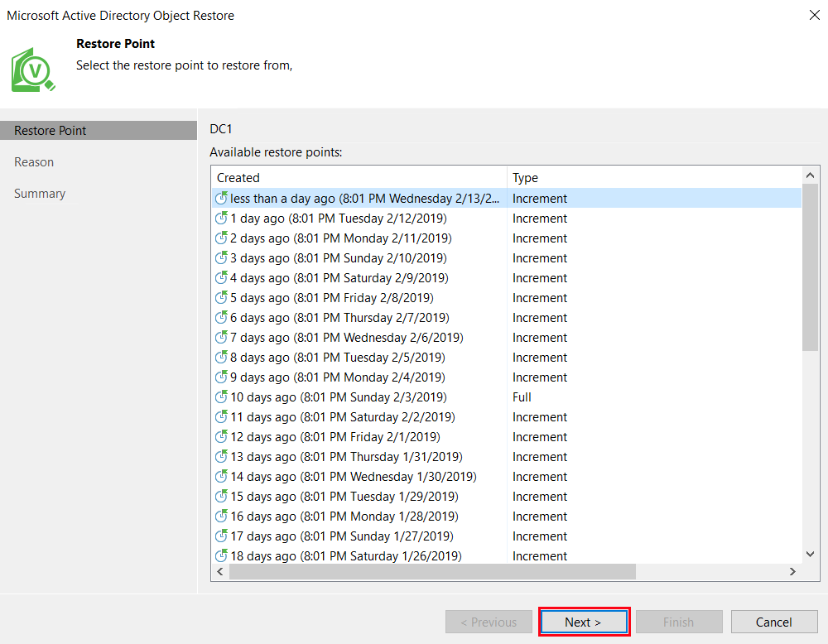Screen dimensions: 828x644
Task: Click restore point icon for 4 days ago row
Action: [221, 277]
